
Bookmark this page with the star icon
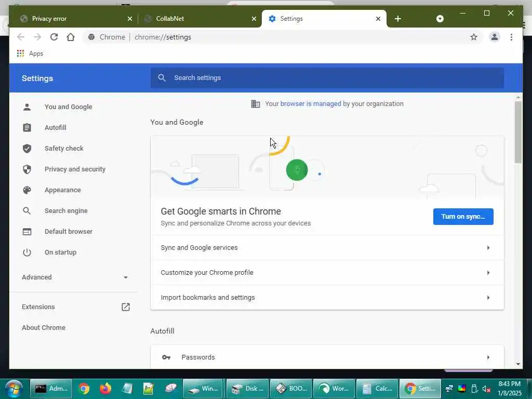(x=474, y=37)
